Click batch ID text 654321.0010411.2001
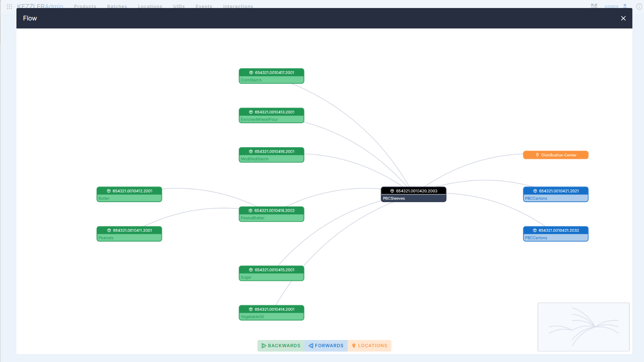Screen dimensions: 644x362 point(133,231)
